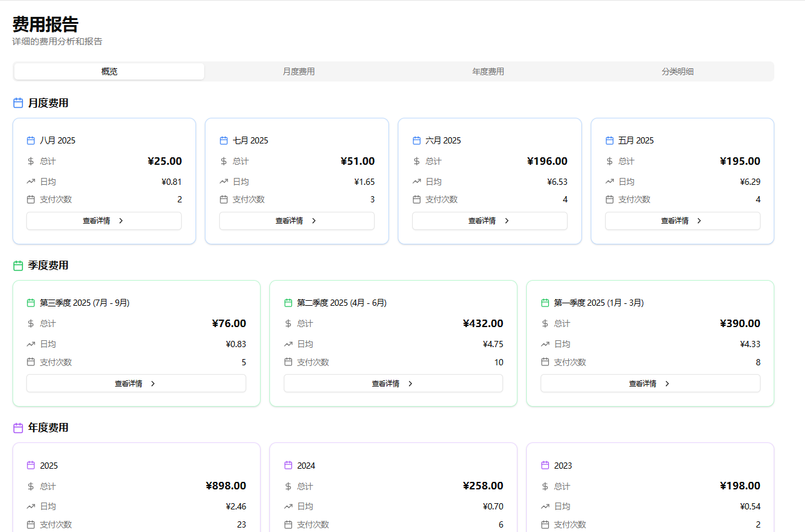This screenshot has height=532, width=805.
Task: Click the 第二季度 2025 (4月 - 6月) title
Action: 342,303
